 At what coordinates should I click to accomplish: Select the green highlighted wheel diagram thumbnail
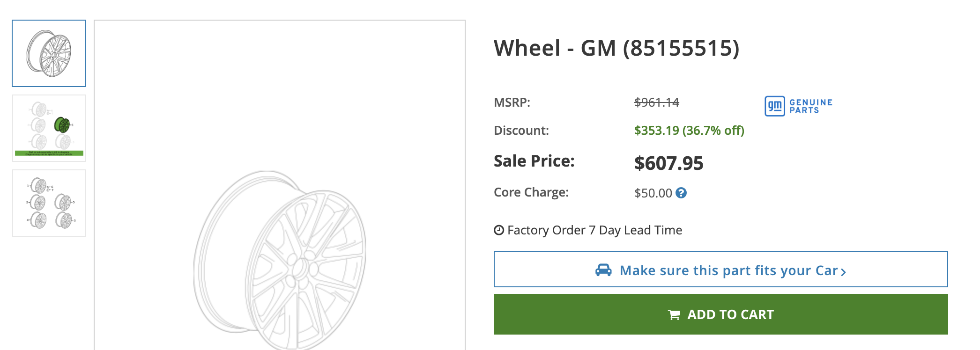(x=49, y=128)
